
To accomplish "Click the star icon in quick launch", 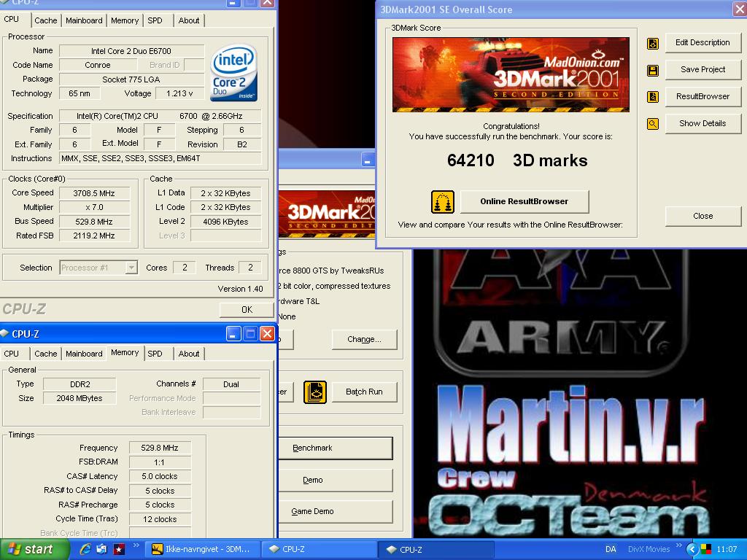I will click(x=119, y=550).
